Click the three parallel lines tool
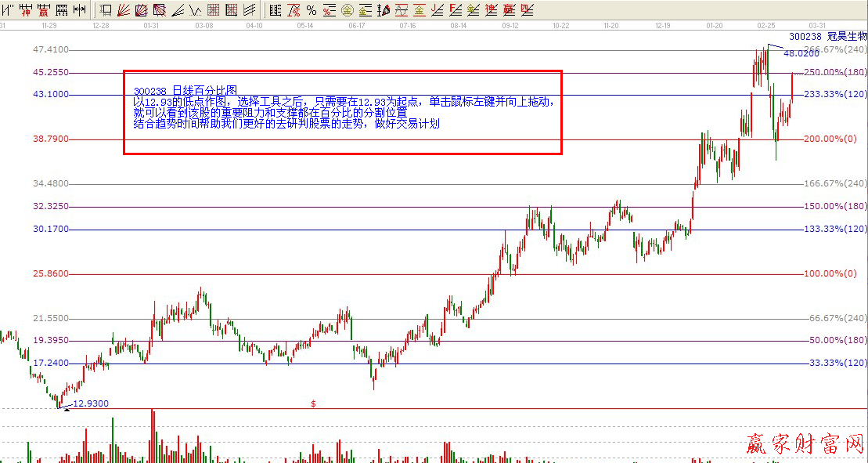 (x=249, y=10)
